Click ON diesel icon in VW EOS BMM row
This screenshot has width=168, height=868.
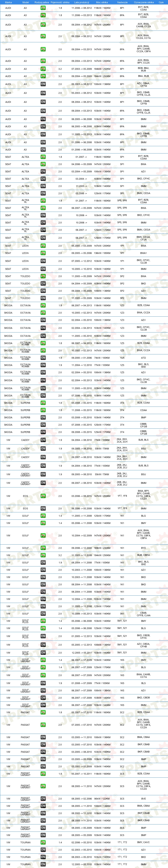point(43,508)
